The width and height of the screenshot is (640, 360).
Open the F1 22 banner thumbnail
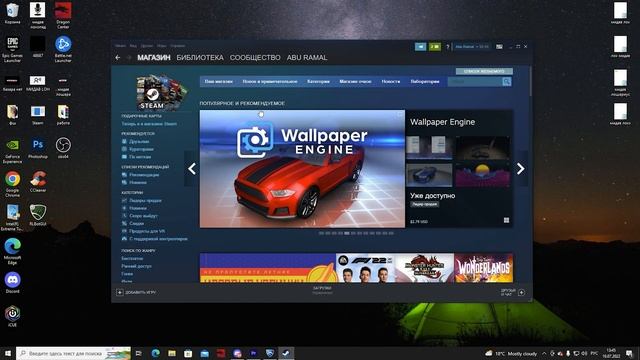coord(365,268)
